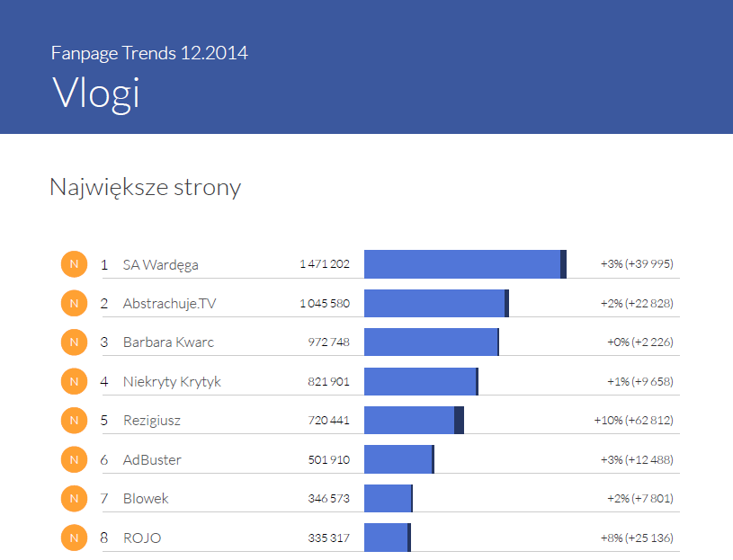Click the ROJO growth value +8% (+25 136)

(637, 538)
